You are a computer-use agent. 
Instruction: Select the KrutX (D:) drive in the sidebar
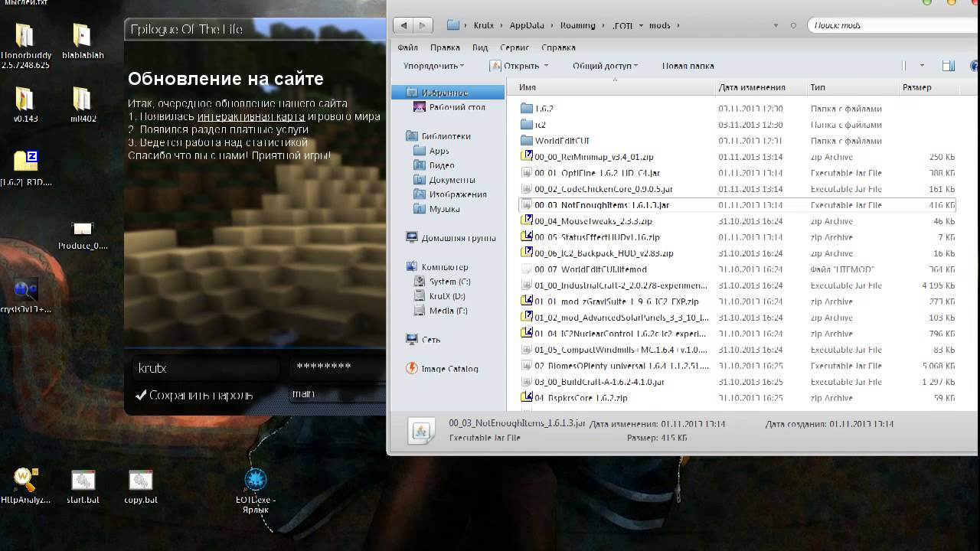(447, 296)
